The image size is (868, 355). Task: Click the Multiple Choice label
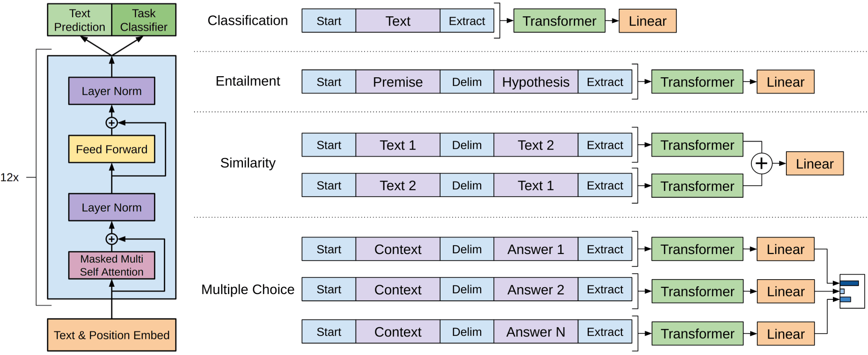point(248,289)
